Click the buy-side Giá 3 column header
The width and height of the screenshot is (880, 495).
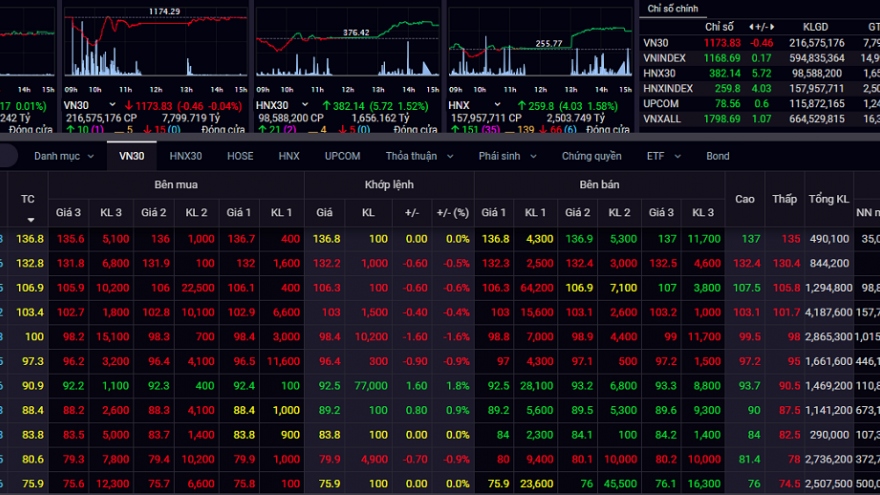68,212
